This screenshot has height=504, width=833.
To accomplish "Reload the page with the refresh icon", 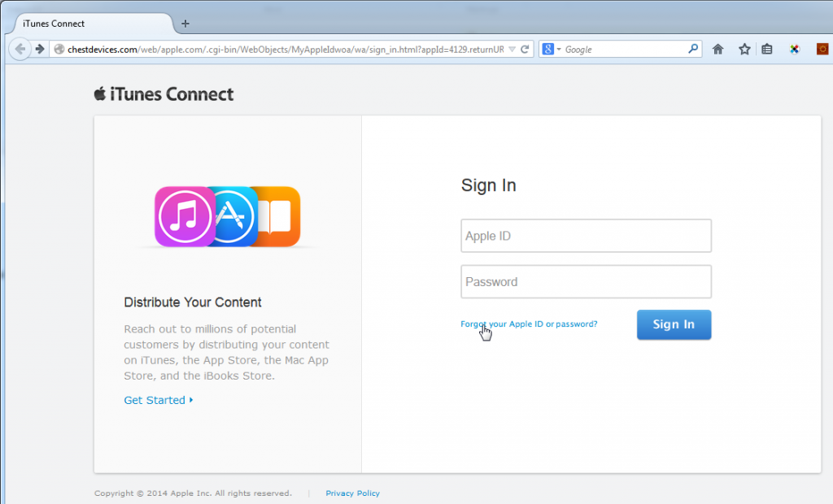I will 525,50.
